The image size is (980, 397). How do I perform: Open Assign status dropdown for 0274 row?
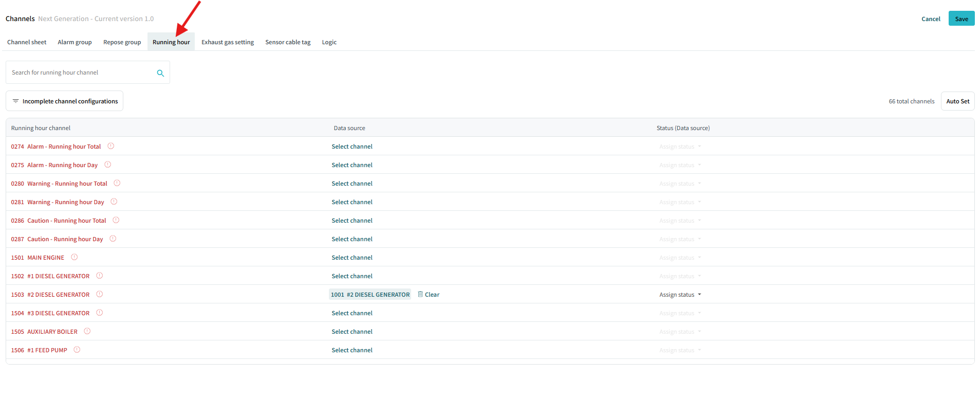pyautogui.click(x=680, y=147)
